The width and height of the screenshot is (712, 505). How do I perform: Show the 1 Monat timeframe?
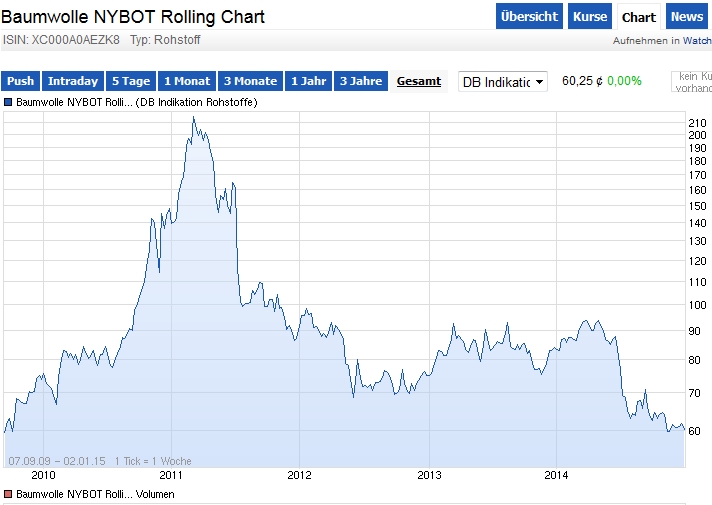coord(187,81)
